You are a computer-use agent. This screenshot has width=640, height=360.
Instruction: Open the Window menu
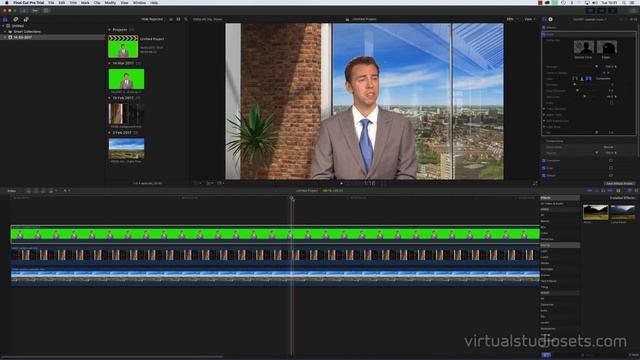click(139, 2)
